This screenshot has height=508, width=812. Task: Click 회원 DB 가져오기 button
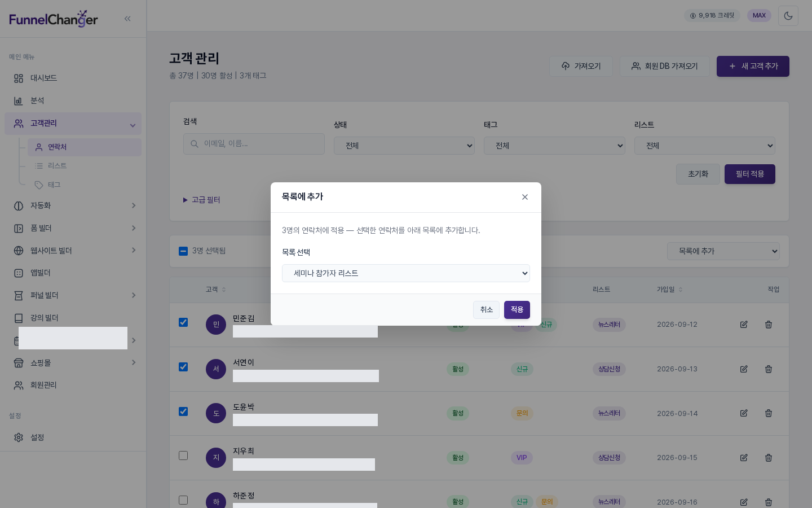point(665,67)
